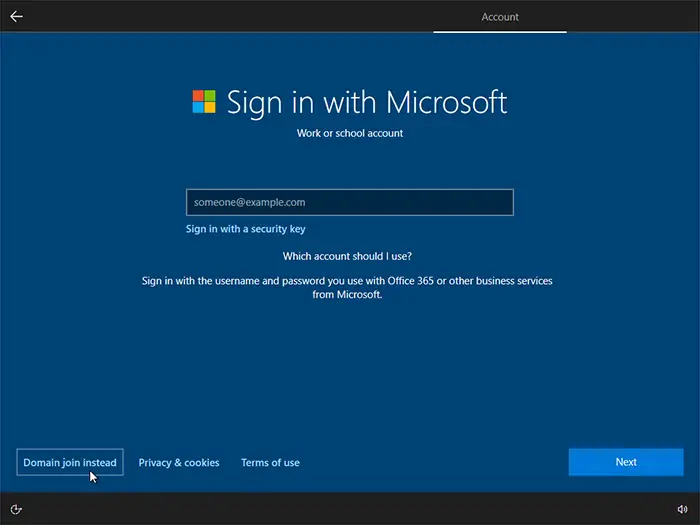700x525 pixels.
Task: Click 'Work or school account' subtitle
Action: (350, 133)
